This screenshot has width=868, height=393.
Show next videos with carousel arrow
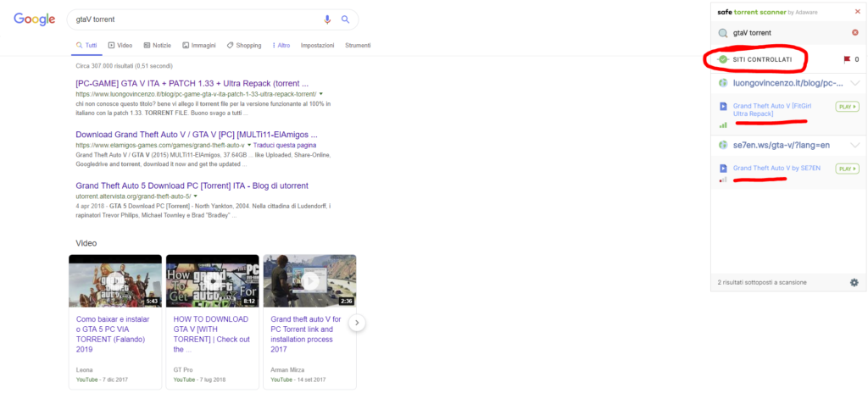357,323
